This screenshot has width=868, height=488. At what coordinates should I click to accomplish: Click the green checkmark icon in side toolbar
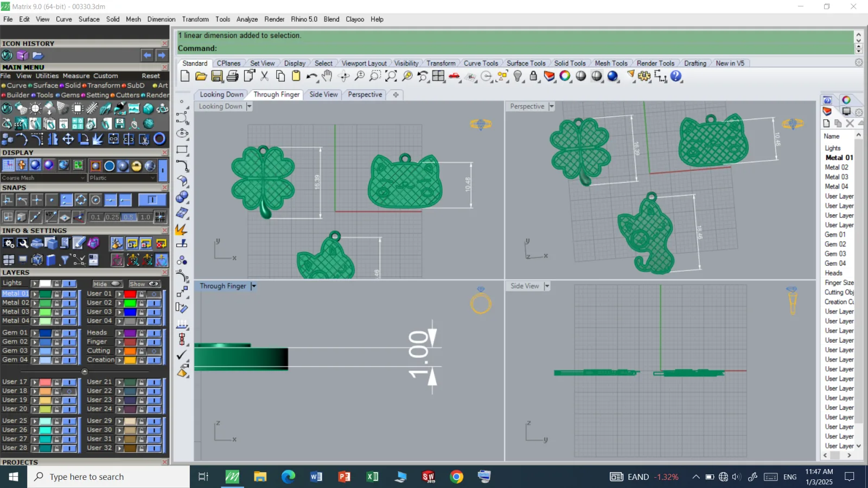(x=182, y=355)
